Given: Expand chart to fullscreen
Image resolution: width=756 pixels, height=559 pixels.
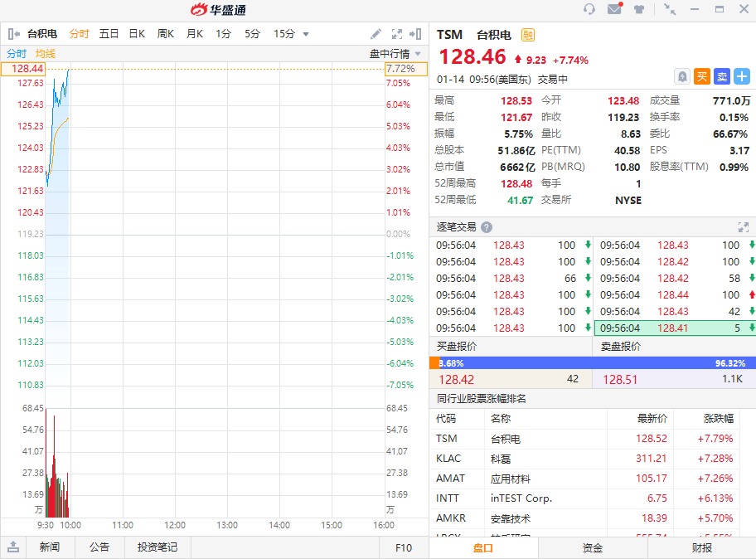Looking at the screenshot, I should pyautogui.click(x=397, y=34).
